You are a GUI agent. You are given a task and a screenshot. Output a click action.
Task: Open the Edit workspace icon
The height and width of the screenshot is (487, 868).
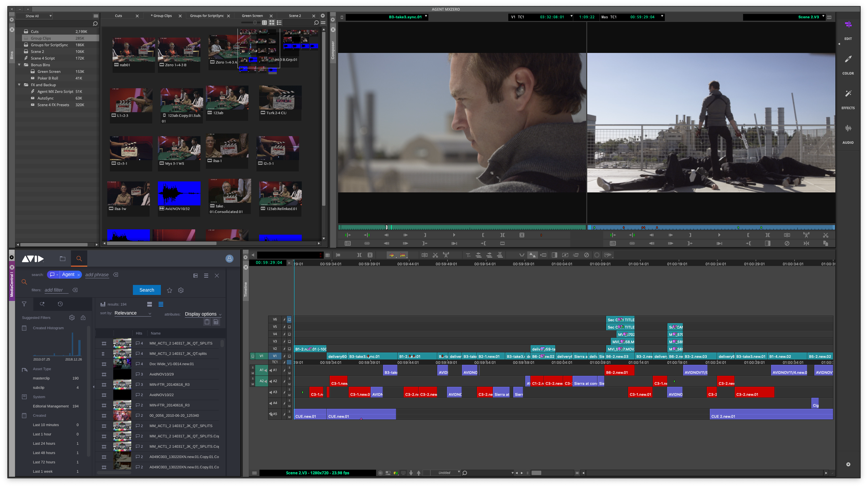848,25
